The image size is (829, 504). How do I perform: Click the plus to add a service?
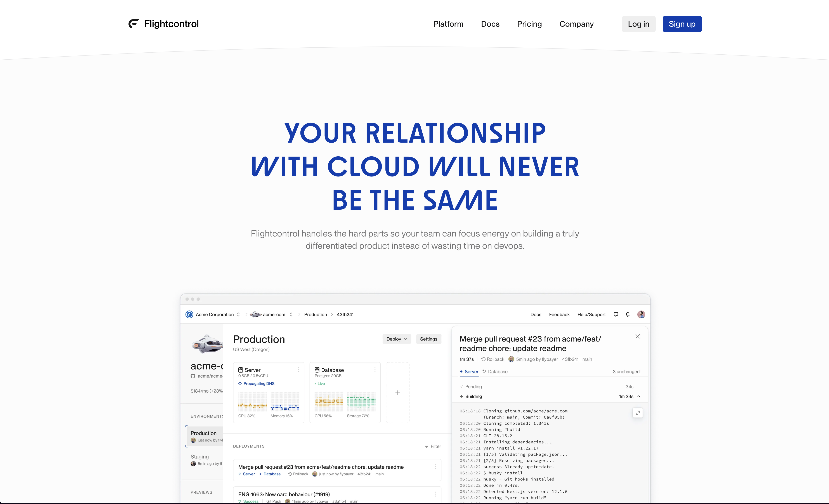pyautogui.click(x=397, y=393)
